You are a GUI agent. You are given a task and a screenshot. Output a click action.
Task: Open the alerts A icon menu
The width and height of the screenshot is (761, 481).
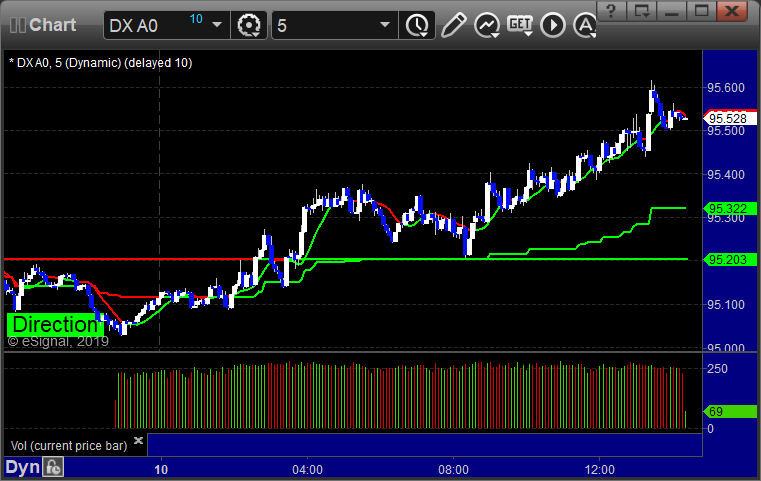[x=584, y=25]
